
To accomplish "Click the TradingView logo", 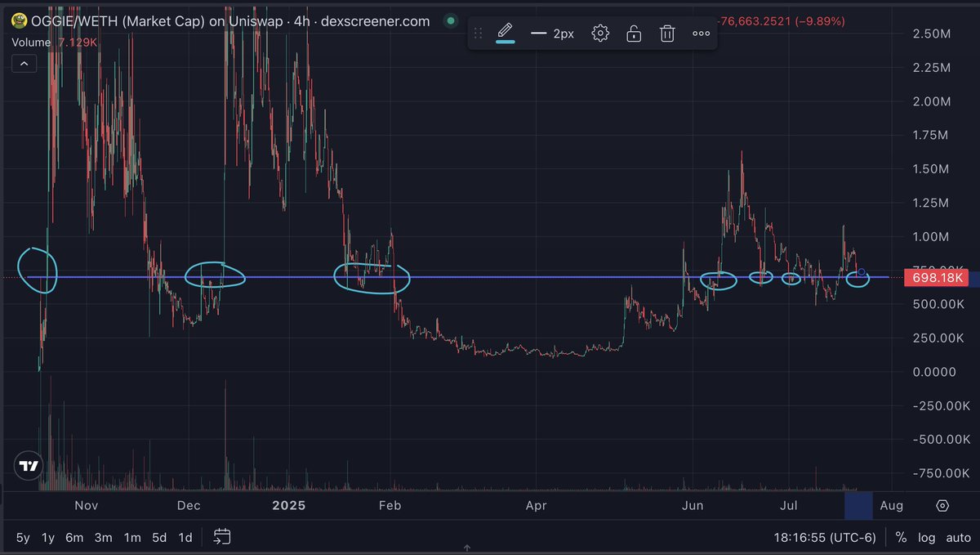I will 29,467.
